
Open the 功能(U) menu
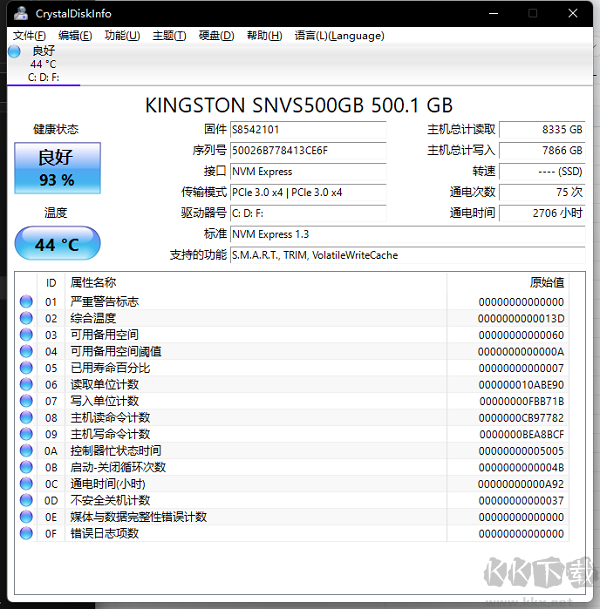[122, 36]
